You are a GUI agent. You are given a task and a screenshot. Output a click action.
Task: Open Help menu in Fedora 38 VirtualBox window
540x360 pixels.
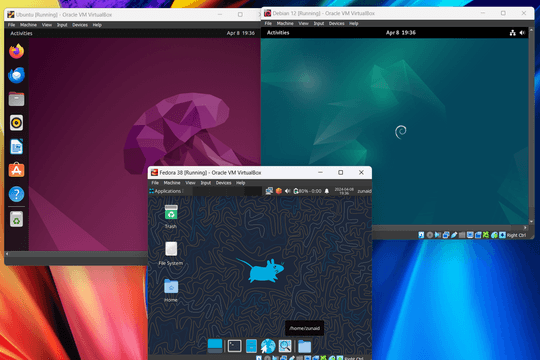(x=241, y=183)
